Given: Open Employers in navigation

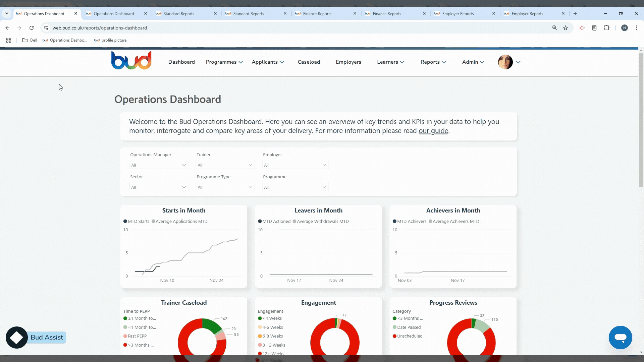Looking at the screenshot, I should (x=348, y=62).
